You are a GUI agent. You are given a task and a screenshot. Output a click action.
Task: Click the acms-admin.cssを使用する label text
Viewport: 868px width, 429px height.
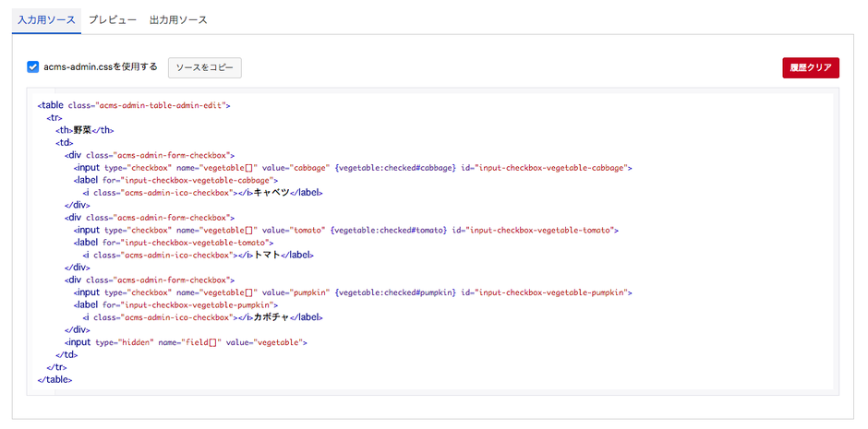(100, 66)
